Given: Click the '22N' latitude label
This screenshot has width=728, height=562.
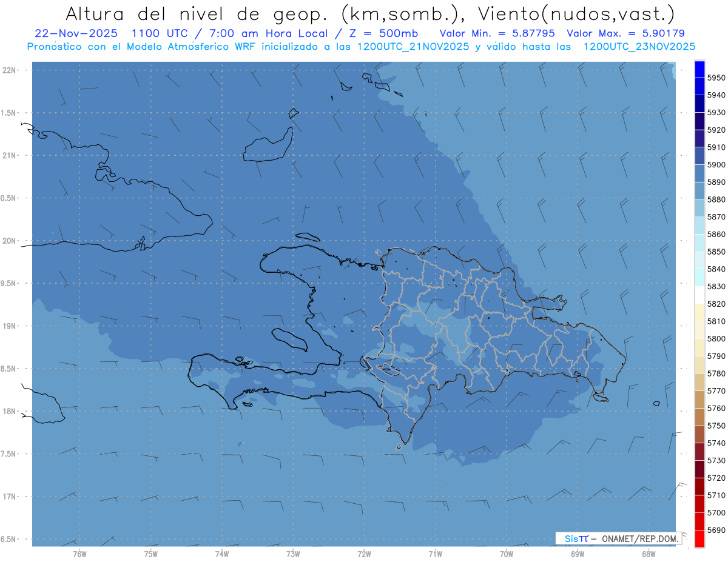Looking at the screenshot, I should (9, 70).
